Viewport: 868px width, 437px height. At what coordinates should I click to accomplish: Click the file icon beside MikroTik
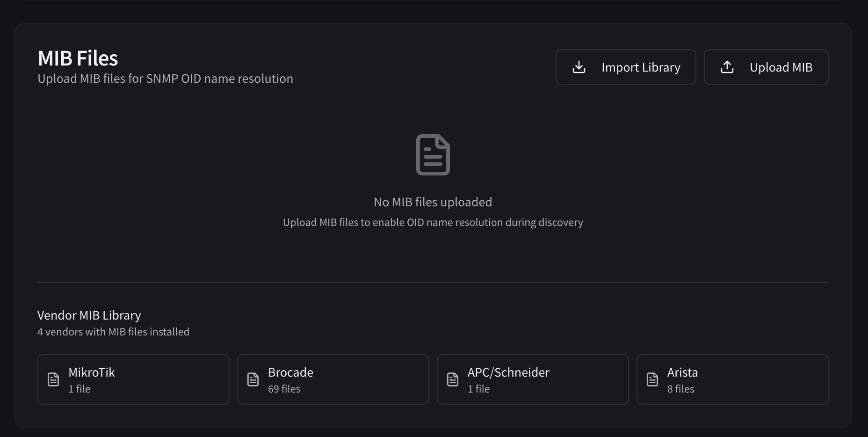[x=53, y=379]
